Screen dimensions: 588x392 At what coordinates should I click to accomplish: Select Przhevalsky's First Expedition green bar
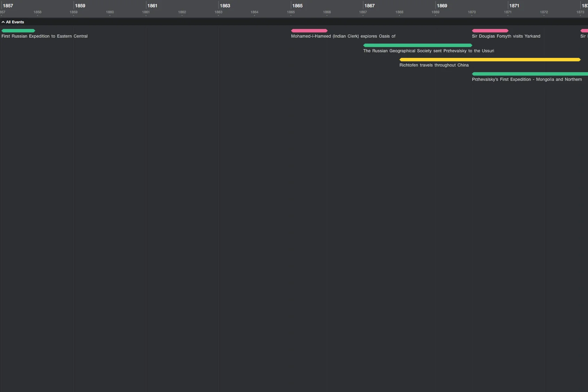coord(530,74)
